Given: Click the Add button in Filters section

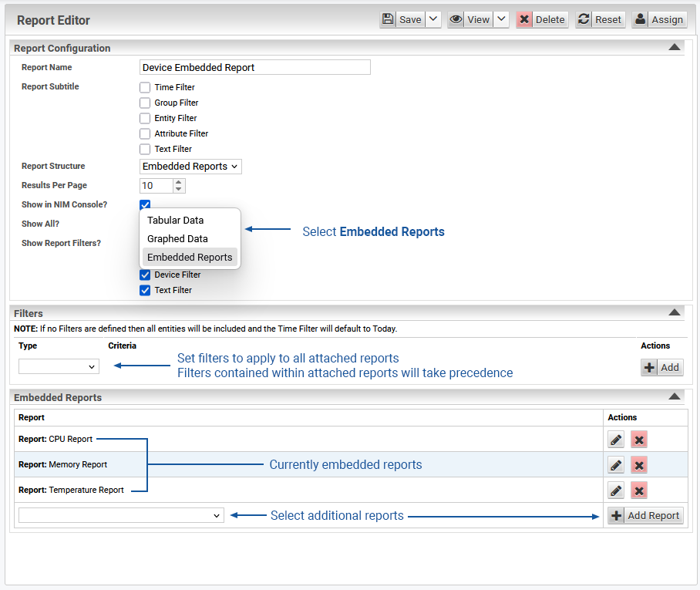Looking at the screenshot, I should [x=661, y=368].
